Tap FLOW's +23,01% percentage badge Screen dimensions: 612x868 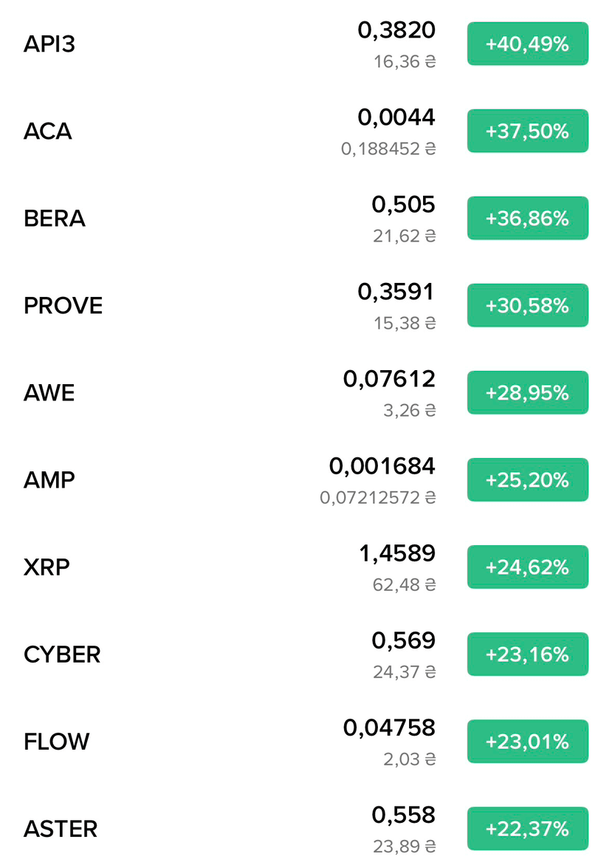[x=527, y=741]
